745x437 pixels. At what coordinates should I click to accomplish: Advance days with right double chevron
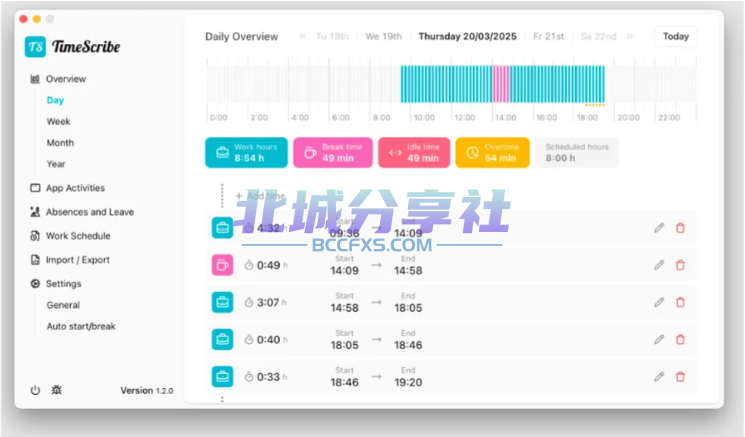pos(630,36)
